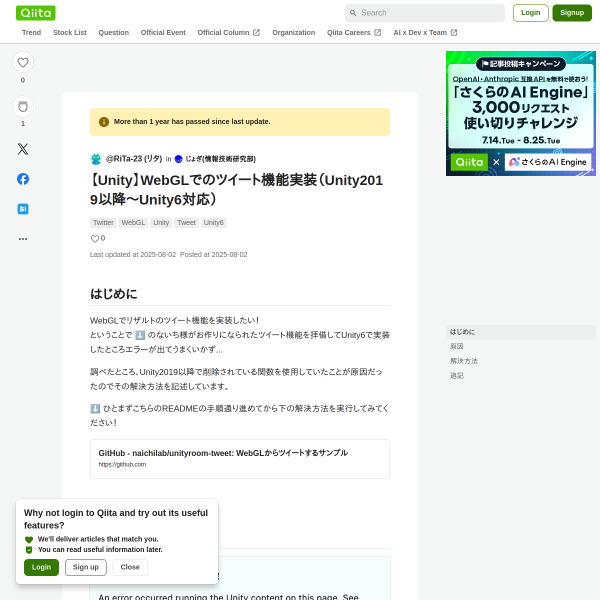The height and width of the screenshot is (600, 600).
Task: Click the info icon in update notice
Action: 104,122
